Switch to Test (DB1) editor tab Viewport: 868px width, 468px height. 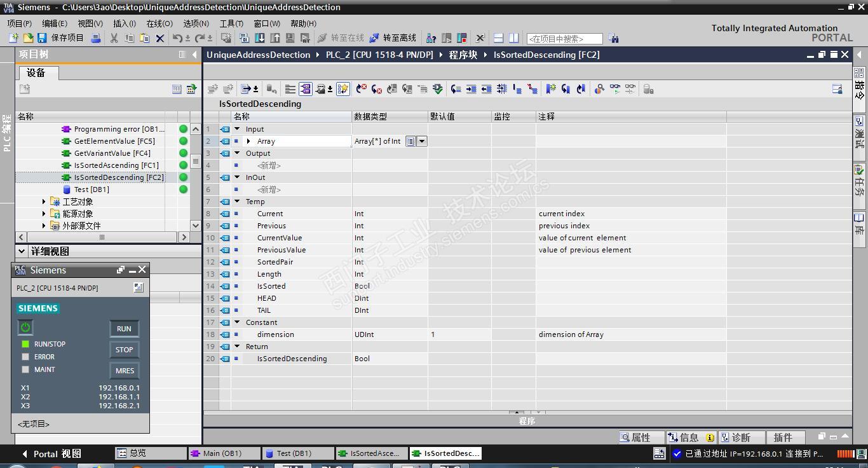(x=298, y=453)
